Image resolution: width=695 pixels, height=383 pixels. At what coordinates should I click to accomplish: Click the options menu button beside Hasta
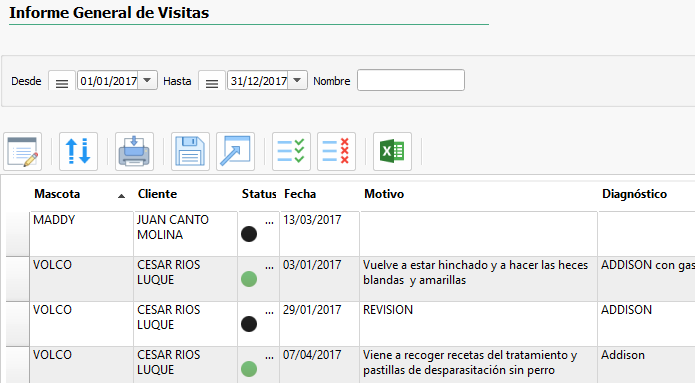(212, 81)
